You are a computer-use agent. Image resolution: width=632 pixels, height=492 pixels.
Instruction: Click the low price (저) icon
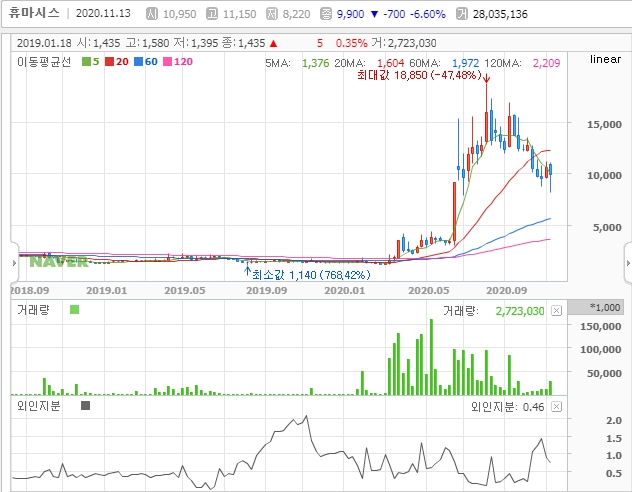[272, 14]
